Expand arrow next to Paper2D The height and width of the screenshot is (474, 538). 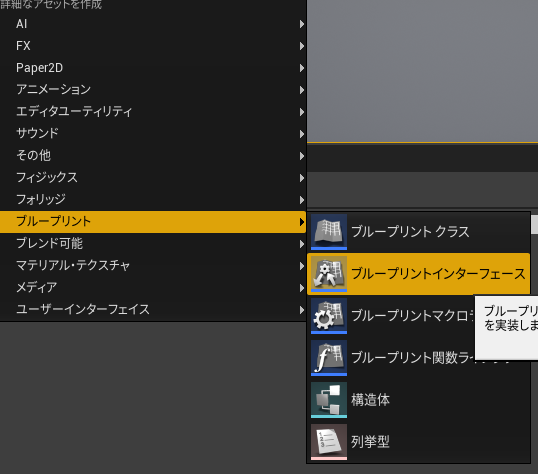coord(302,68)
